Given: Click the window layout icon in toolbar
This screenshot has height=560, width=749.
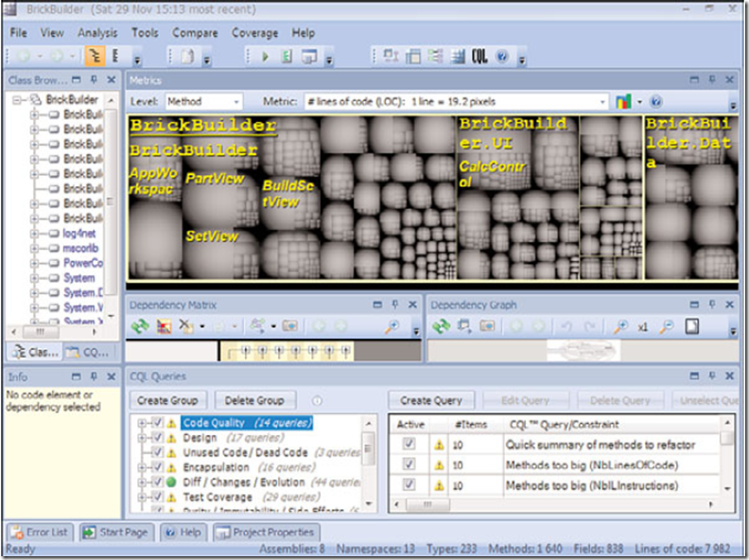Looking at the screenshot, I should [x=309, y=57].
